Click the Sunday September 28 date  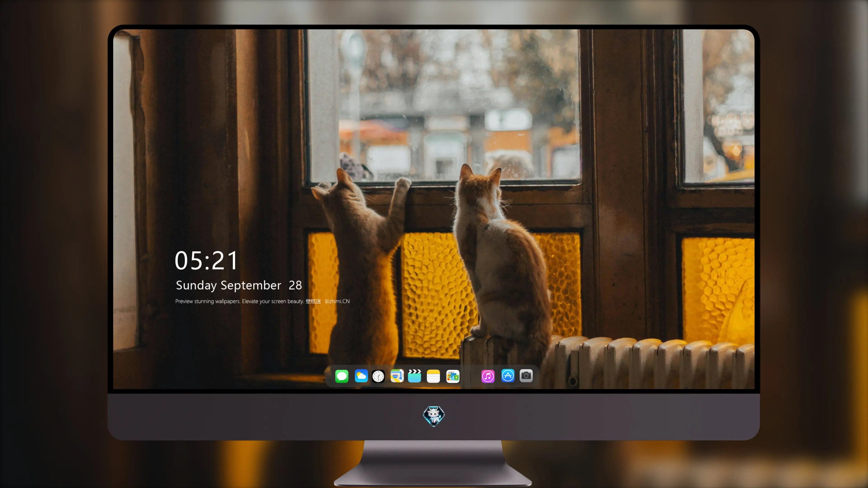(239, 285)
